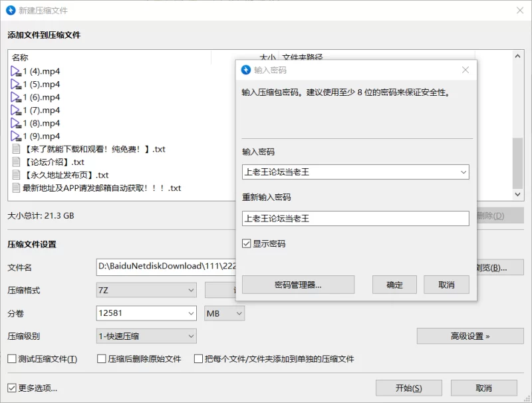Close the 输入密码 dialog with X
The height and width of the screenshot is (403, 532).
tap(465, 70)
